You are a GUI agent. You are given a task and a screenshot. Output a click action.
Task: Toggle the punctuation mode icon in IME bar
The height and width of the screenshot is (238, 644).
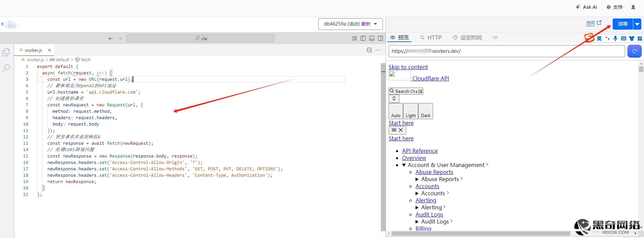(x=607, y=38)
